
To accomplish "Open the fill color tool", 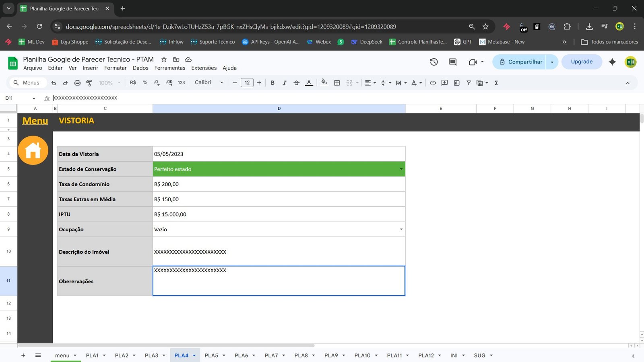I will [324, 82].
